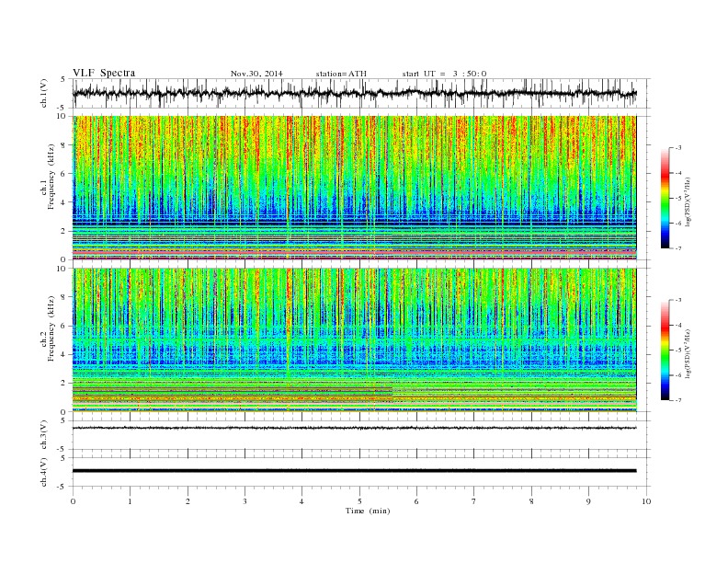Click the thick ch.4 voltage trace

point(354,471)
